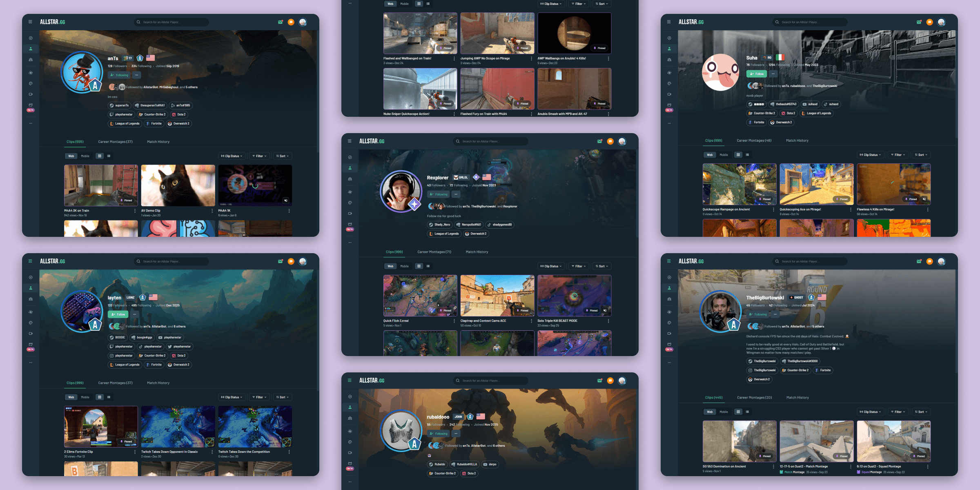The image size is (980, 490).
Task: Click green Follow button on Suha's profile
Action: (756, 74)
